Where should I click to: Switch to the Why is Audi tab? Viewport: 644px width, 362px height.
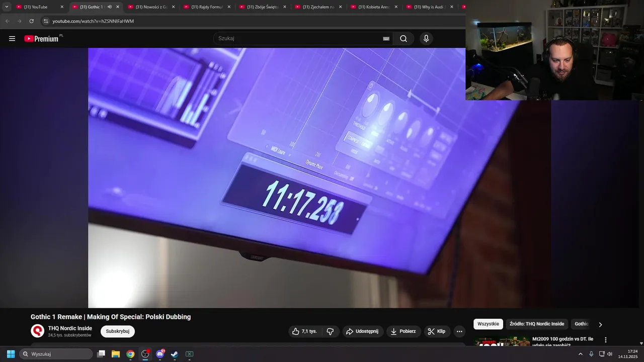pyautogui.click(x=430, y=7)
